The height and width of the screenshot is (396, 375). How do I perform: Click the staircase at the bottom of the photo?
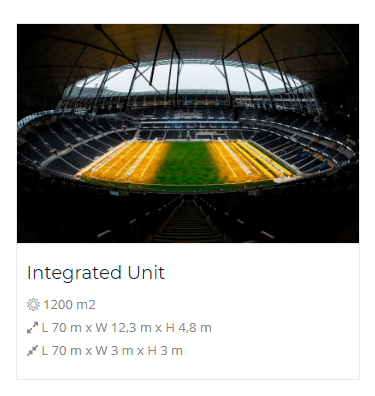pyautogui.click(x=188, y=220)
